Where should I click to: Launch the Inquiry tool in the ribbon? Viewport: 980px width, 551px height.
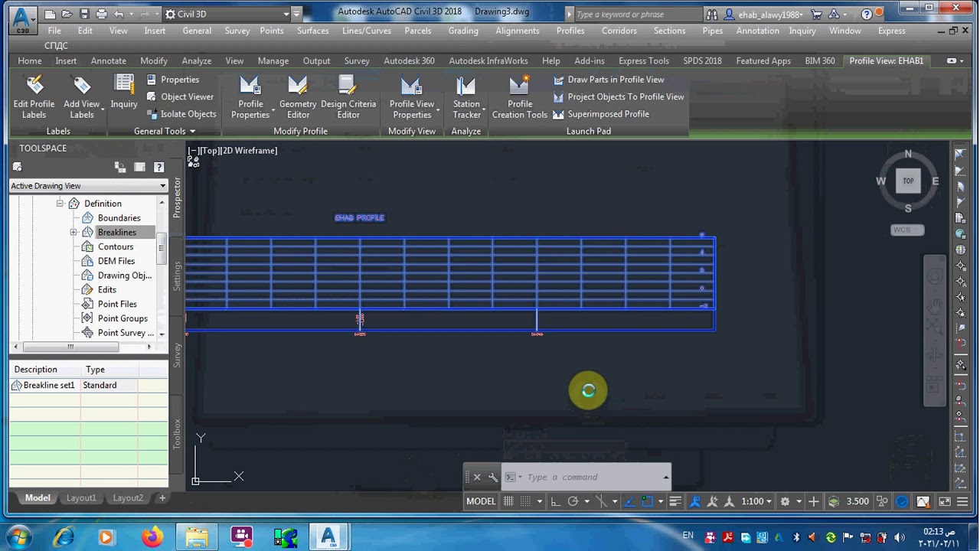tap(124, 93)
